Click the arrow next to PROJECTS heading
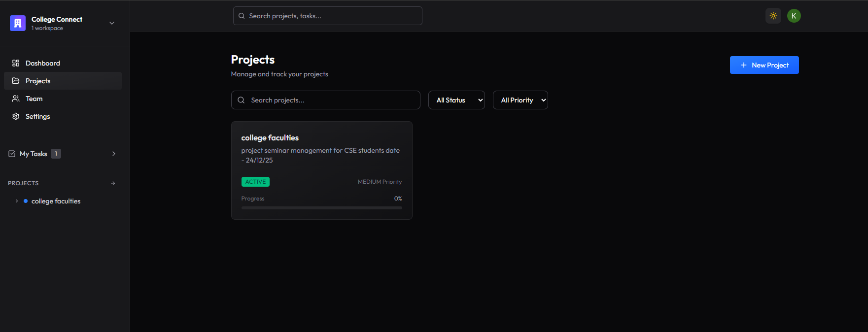 [113, 183]
